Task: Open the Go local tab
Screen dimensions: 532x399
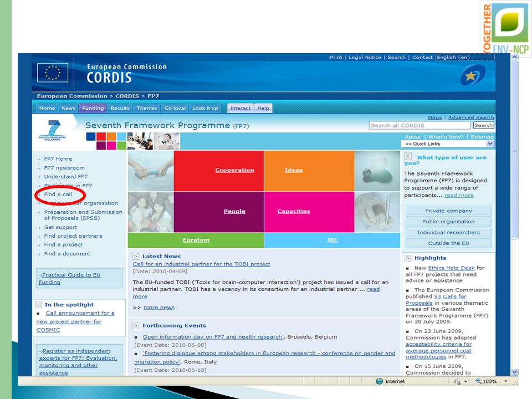Action: point(175,108)
